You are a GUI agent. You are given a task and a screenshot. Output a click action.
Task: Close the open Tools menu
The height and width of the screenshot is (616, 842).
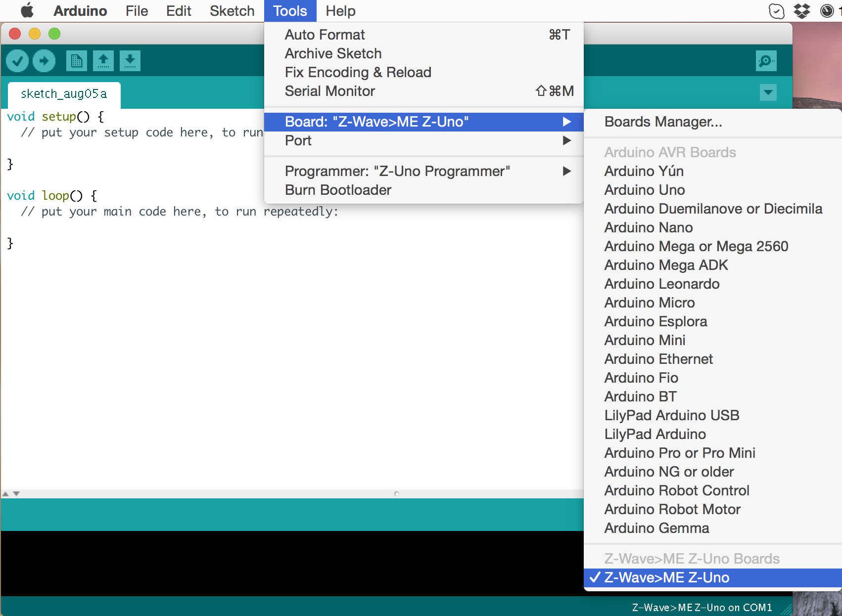point(290,11)
